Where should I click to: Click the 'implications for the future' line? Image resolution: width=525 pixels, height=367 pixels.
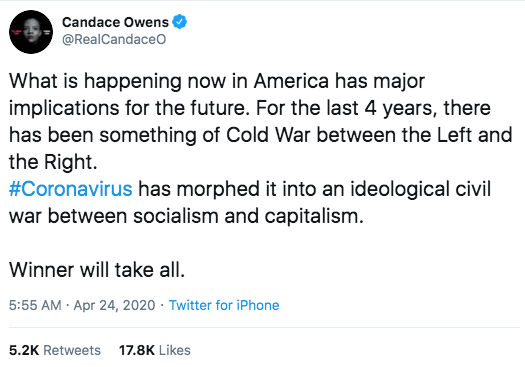pos(250,108)
